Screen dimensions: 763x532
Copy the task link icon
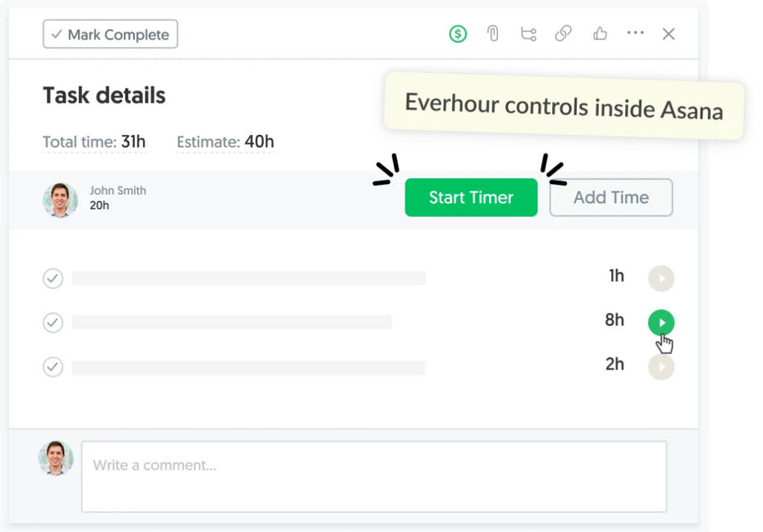tap(563, 34)
